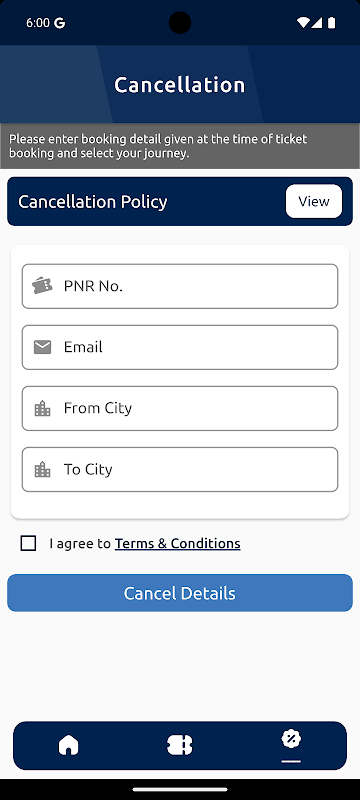Tap the Google G status icon

coord(60,23)
